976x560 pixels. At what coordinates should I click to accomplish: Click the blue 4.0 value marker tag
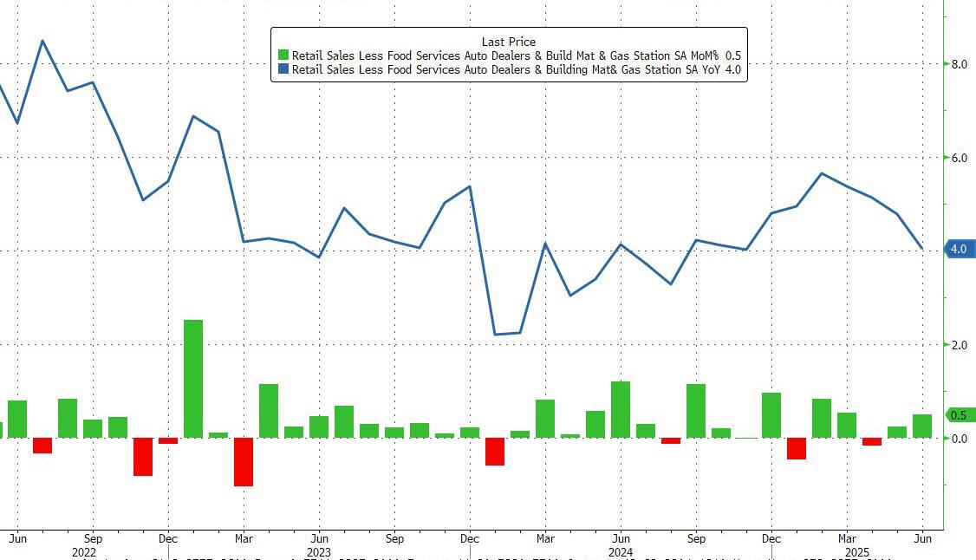[x=960, y=249]
